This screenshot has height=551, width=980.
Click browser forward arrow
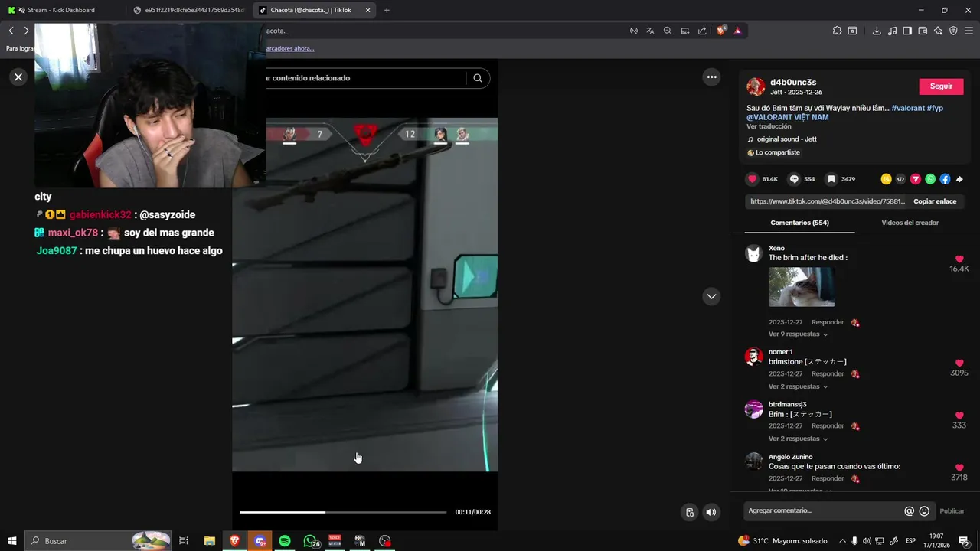(x=26, y=31)
